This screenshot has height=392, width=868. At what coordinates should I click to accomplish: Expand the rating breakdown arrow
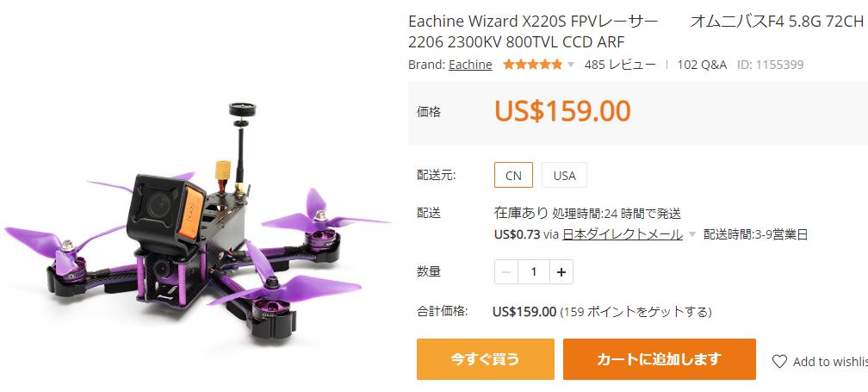point(571,65)
